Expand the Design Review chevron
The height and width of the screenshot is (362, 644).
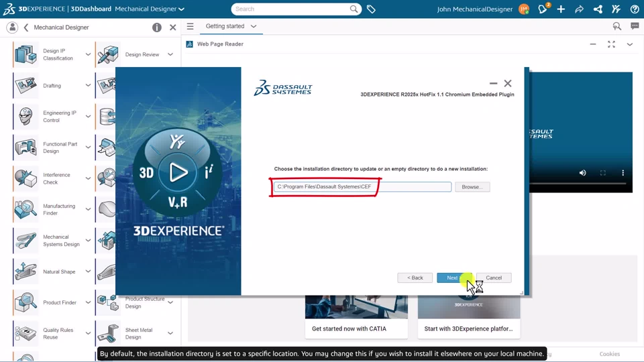click(170, 54)
